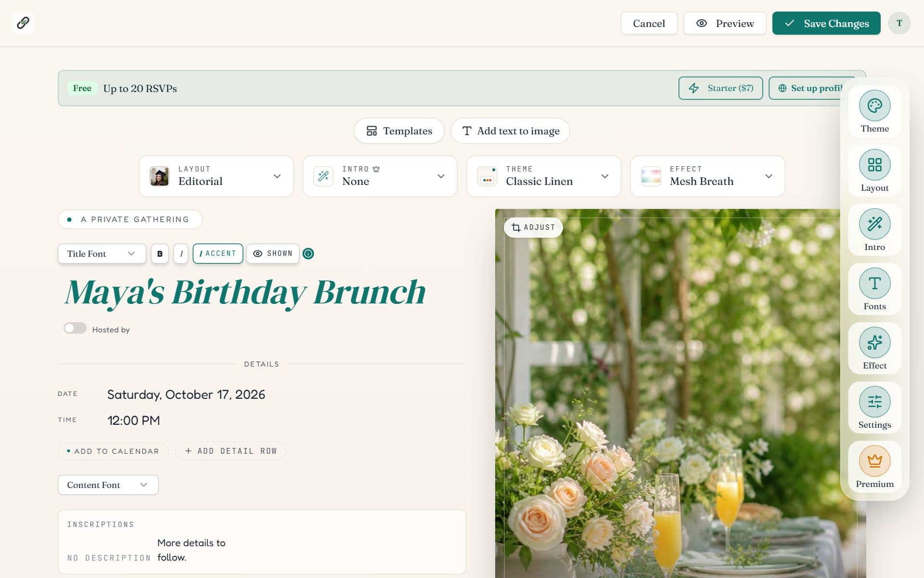Edit the A Private Gathering tag
This screenshot has height=578, width=924.
130,219
